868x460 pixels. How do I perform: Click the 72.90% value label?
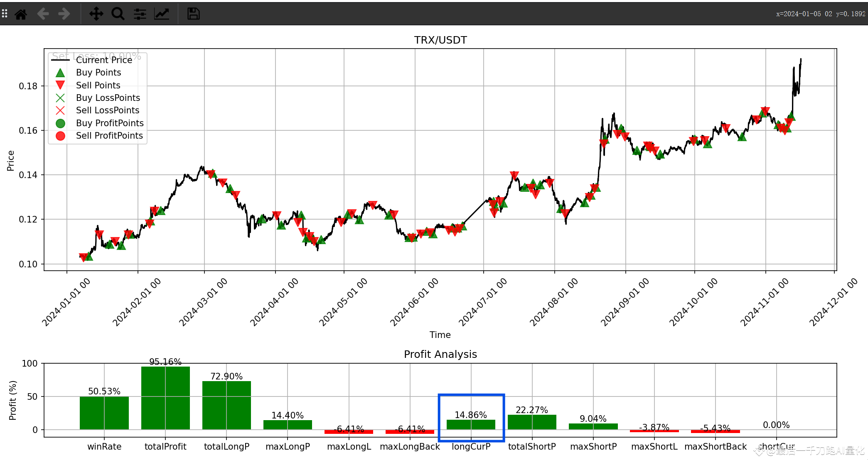click(226, 376)
